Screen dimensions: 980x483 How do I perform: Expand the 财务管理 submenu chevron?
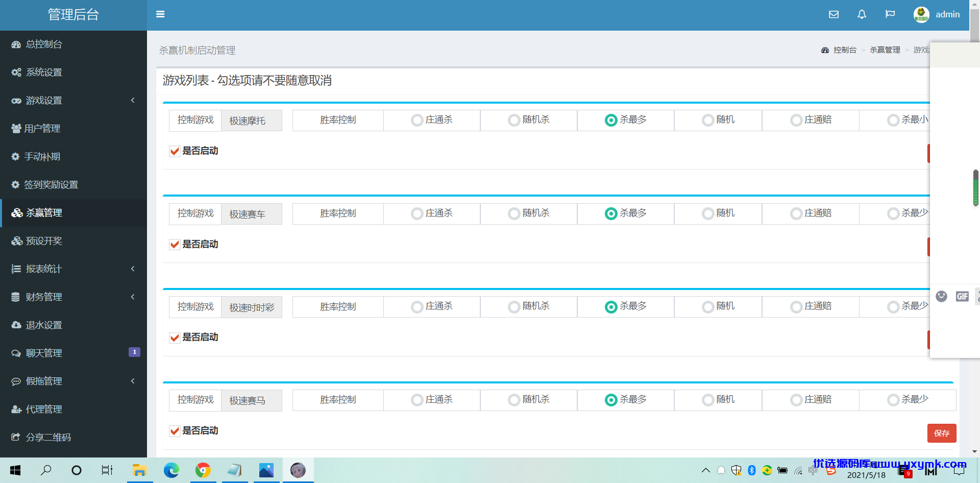pyautogui.click(x=133, y=297)
